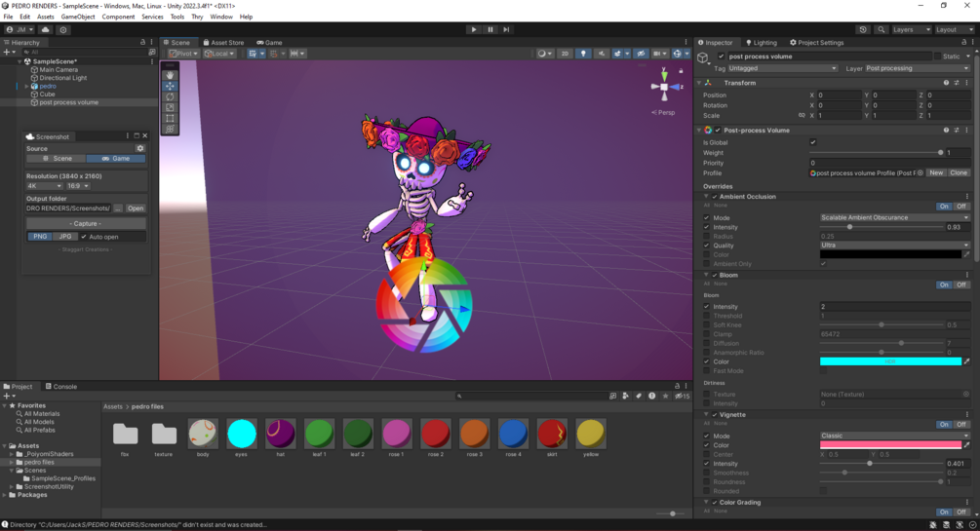Click the global Search magnifier icon
This screenshot has width=980, height=531.
point(882,29)
